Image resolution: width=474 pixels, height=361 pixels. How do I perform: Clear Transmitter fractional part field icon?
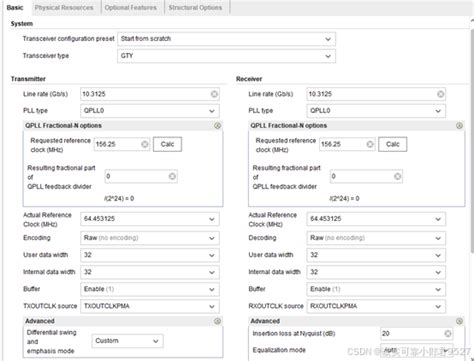(x=172, y=176)
